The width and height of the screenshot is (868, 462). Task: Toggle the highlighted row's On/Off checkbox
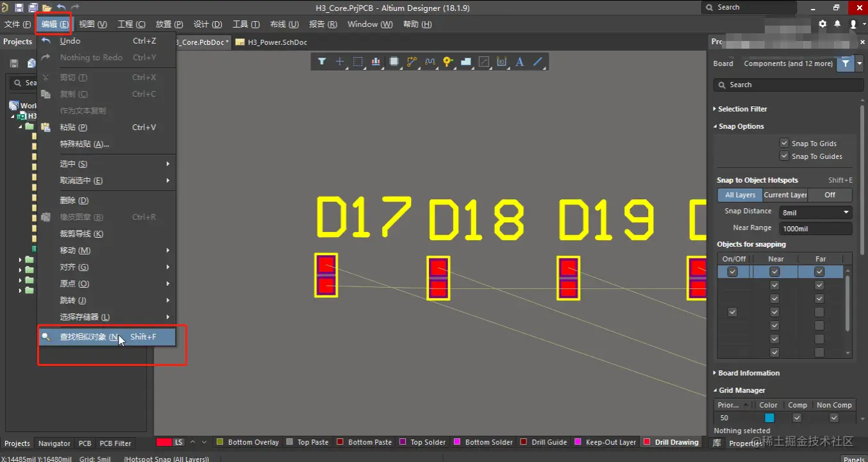[x=733, y=272]
